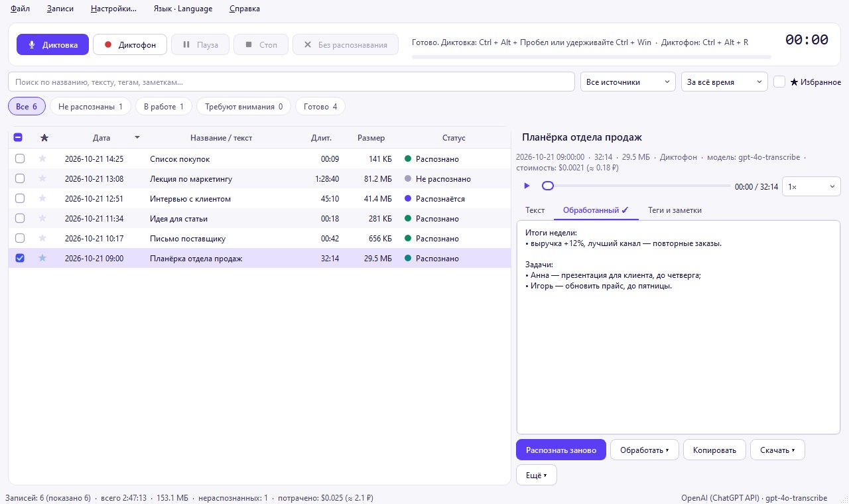Unstar the Планёрка отдела продаж row
This screenshot has height=504, width=849.
pos(43,258)
